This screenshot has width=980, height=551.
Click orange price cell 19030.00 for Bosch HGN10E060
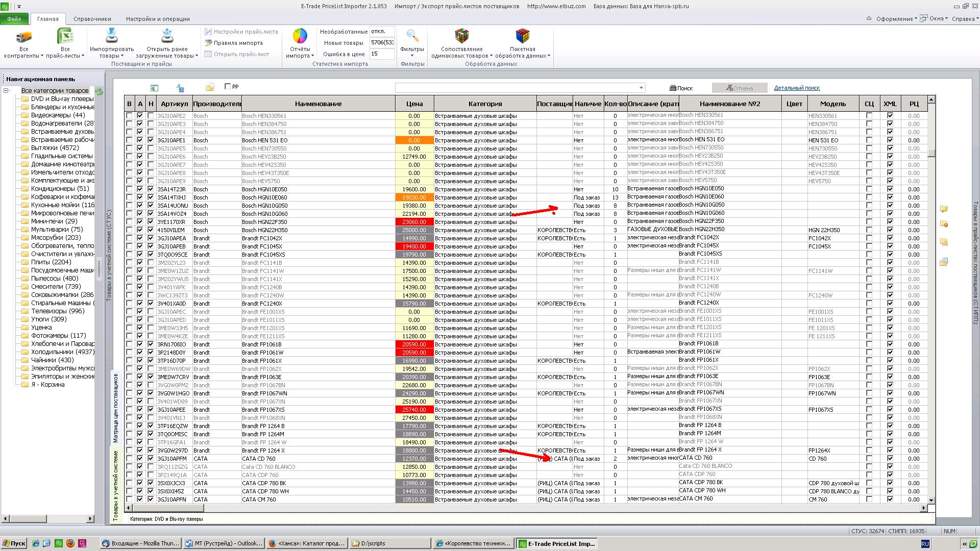click(x=414, y=197)
